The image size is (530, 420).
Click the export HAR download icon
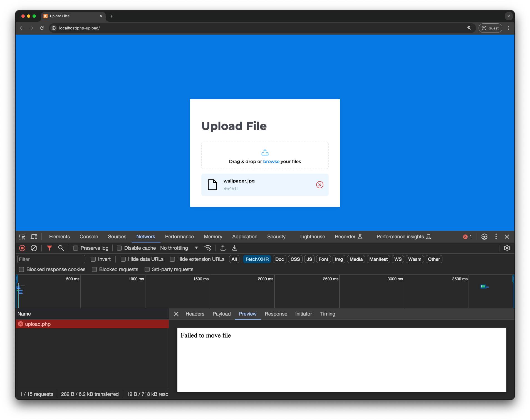coord(235,248)
